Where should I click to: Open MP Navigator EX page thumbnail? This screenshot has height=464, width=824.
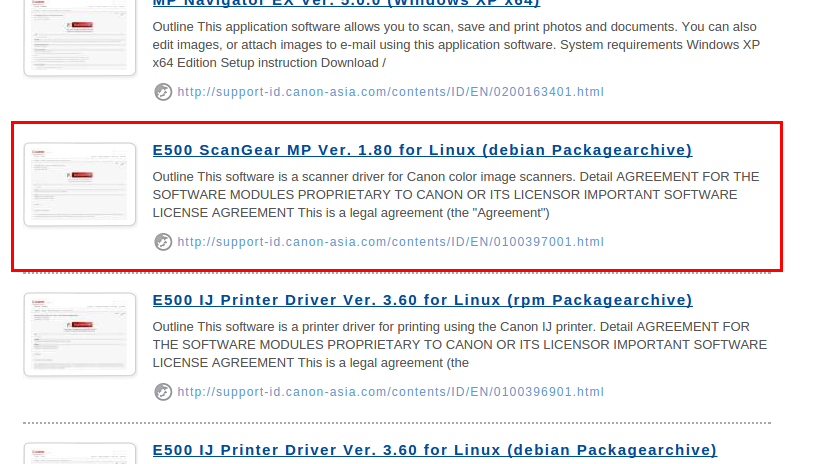(x=80, y=37)
